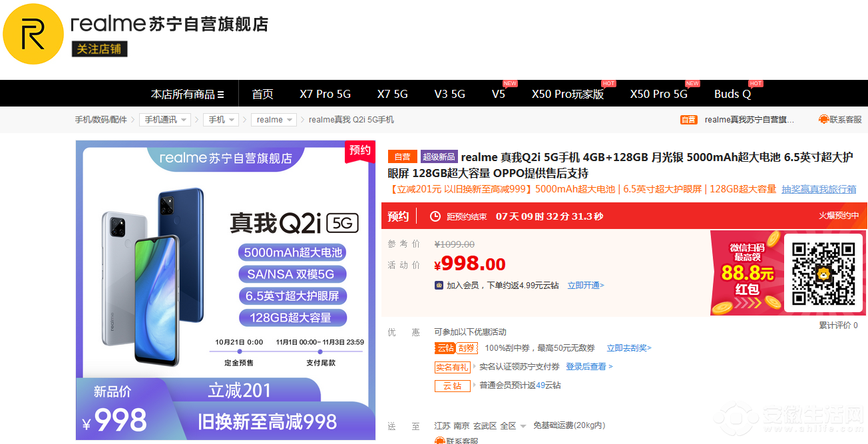Select X7 5G in the navigation bar
This screenshot has height=444, width=868.
pos(392,94)
